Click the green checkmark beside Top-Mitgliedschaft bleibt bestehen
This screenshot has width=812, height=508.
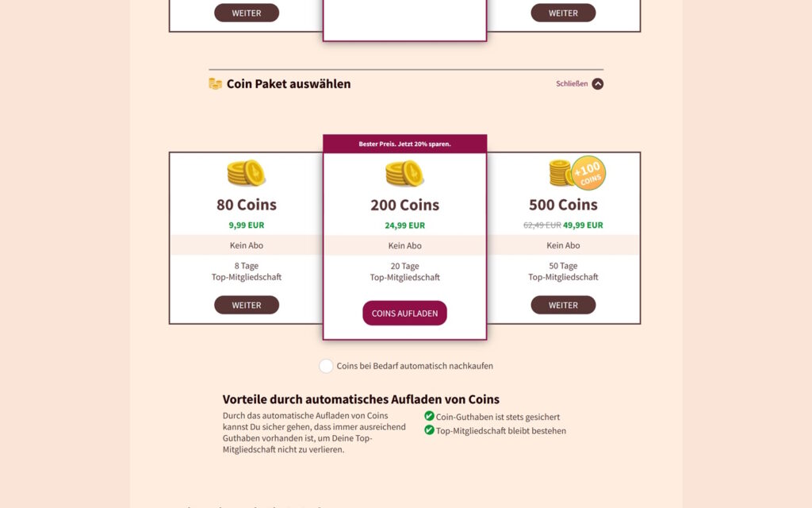pos(429,430)
